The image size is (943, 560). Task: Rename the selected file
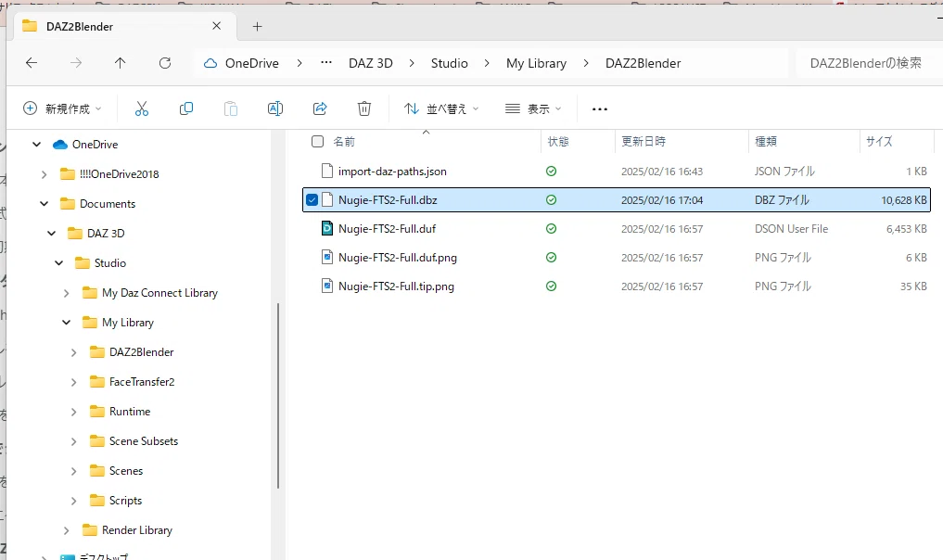tap(274, 108)
